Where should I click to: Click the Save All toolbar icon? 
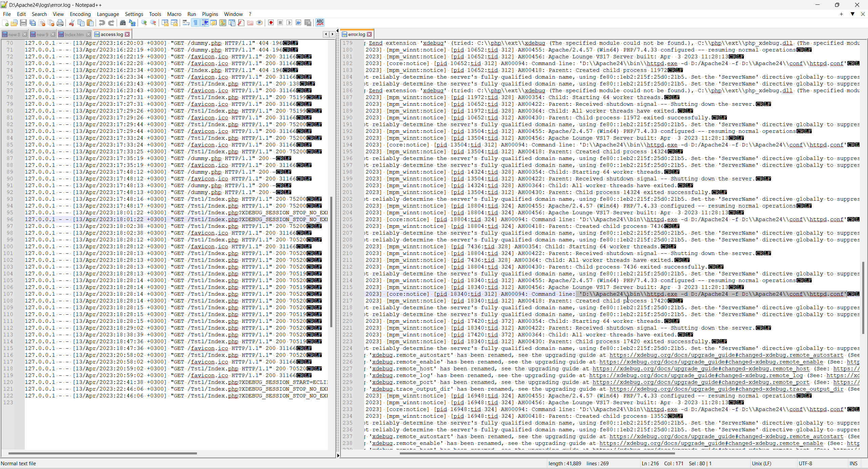(x=33, y=23)
